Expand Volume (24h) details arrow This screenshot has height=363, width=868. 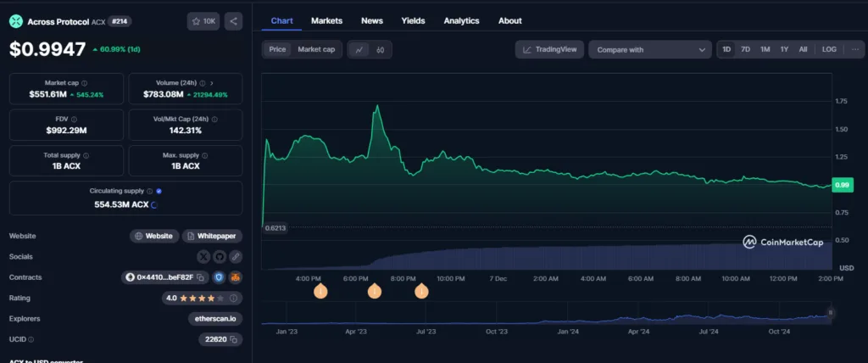211,82
